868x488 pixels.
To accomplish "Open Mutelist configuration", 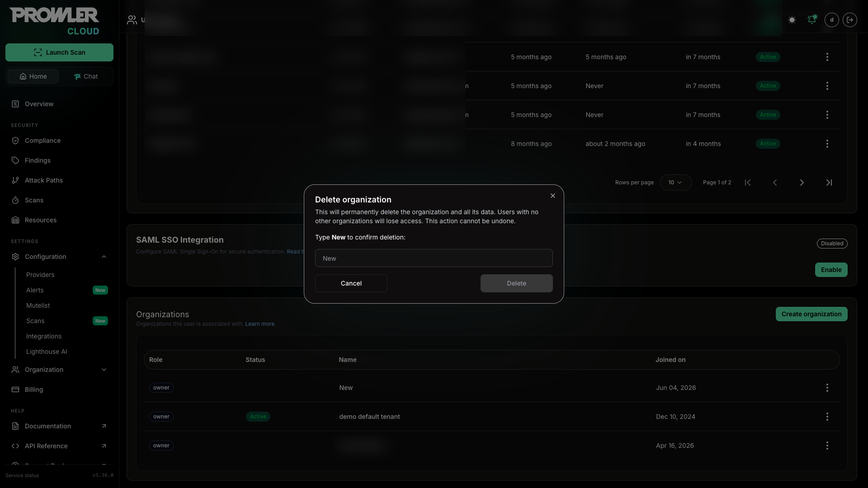I will (x=38, y=305).
